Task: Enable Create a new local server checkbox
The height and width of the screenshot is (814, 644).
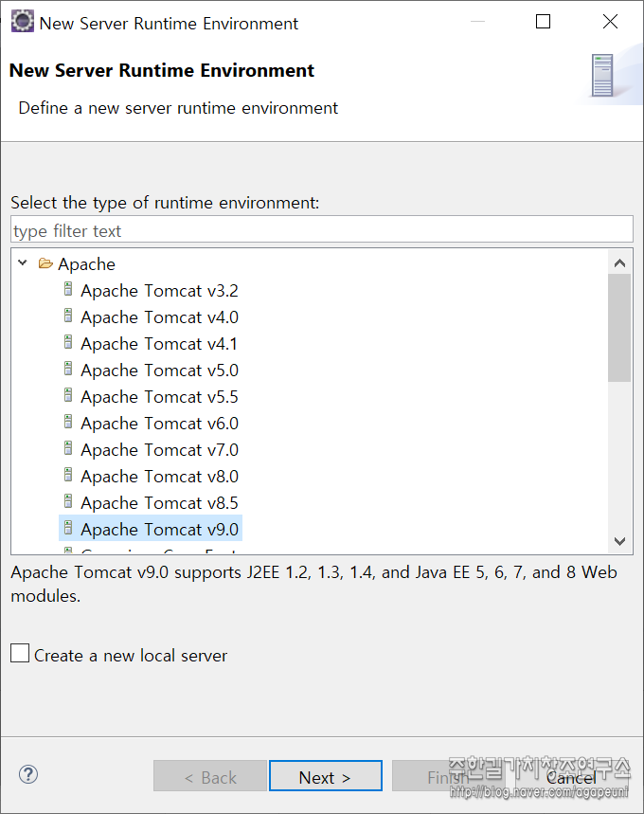Action: click(20, 653)
